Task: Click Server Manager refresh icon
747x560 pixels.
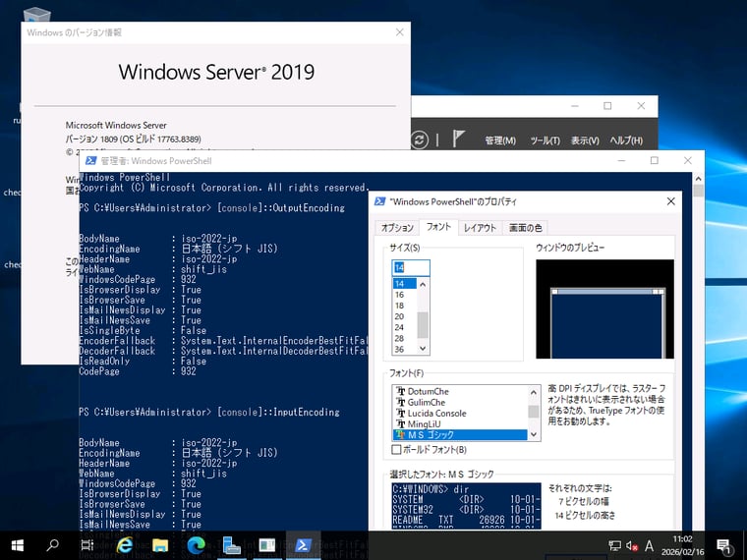Action: [420, 140]
